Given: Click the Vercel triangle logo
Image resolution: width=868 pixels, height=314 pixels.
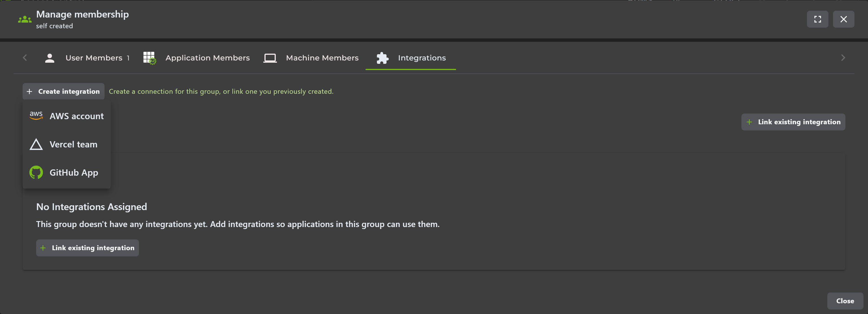Looking at the screenshot, I should pos(36,144).
